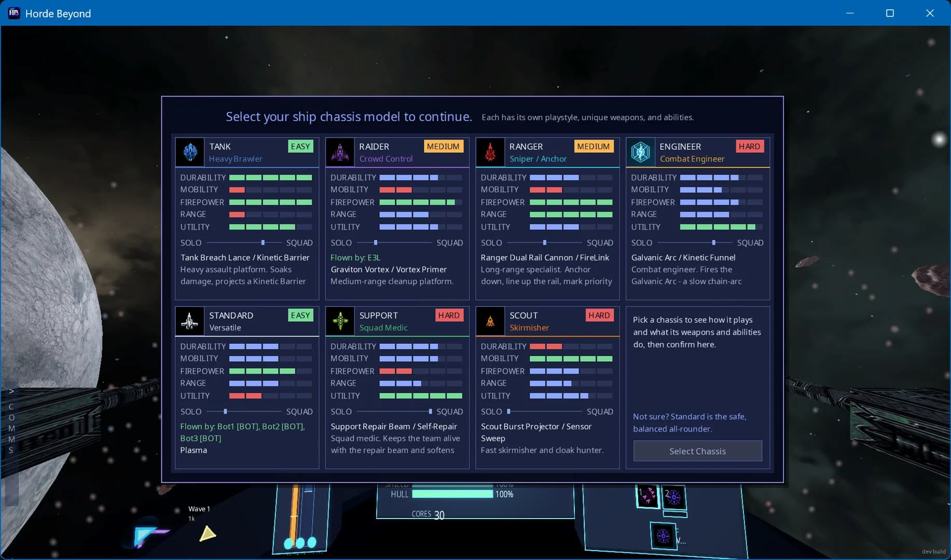Click the 'Wave 1' indicator
This screenshot has width=951, height=560.
199,509
